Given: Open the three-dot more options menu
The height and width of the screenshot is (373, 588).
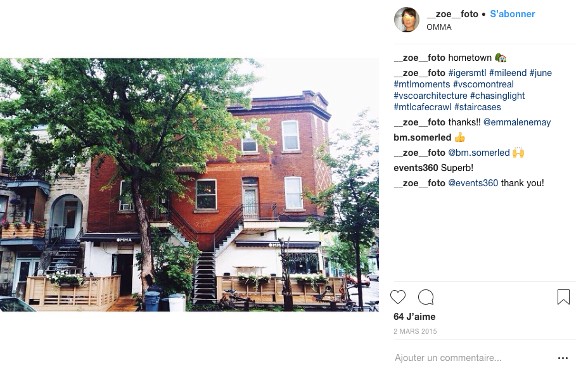Looking at the screenshot, I should pyautogui.click(x=563, y=358).
